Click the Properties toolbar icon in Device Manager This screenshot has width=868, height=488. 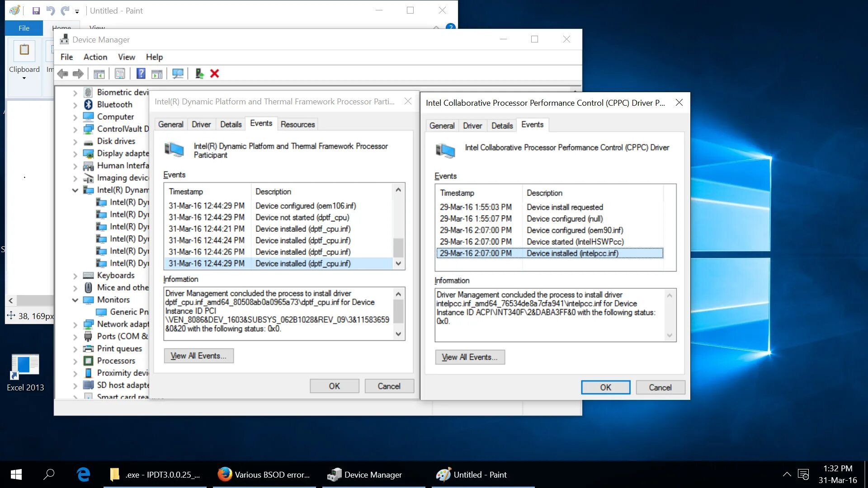120,74
